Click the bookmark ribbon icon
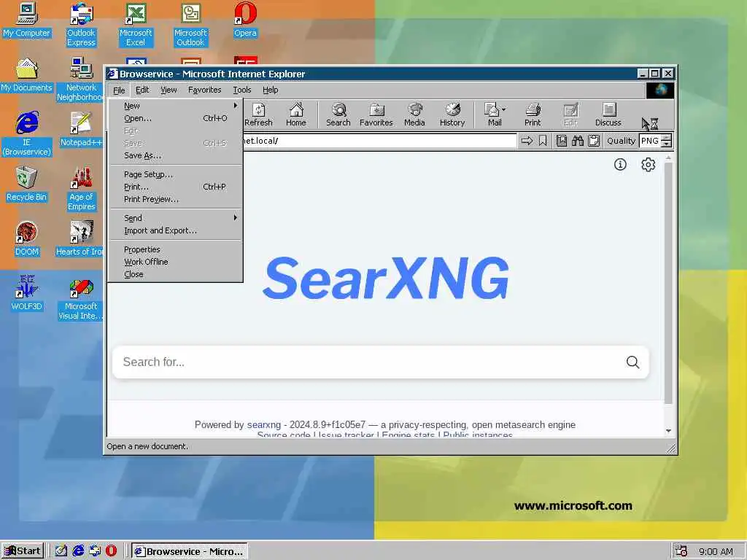Image resolution: width=747 pixels, height=560 pixels. (x=543, y=141)
